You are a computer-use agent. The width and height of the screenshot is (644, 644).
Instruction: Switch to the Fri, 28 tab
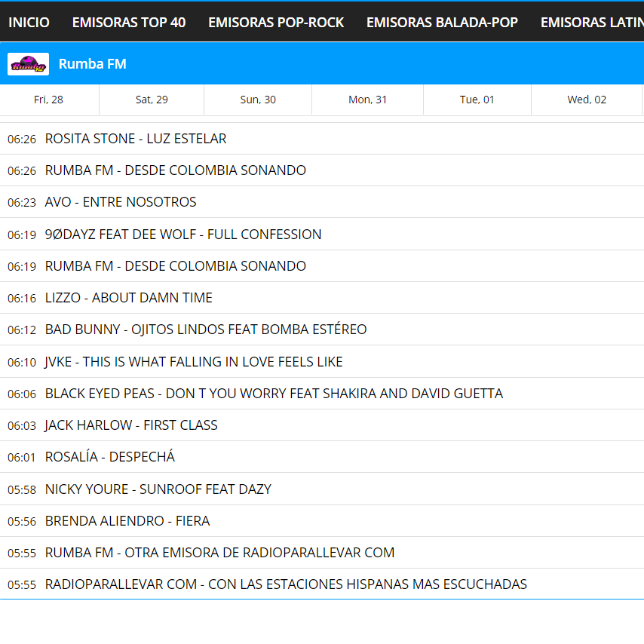[48, 100]
